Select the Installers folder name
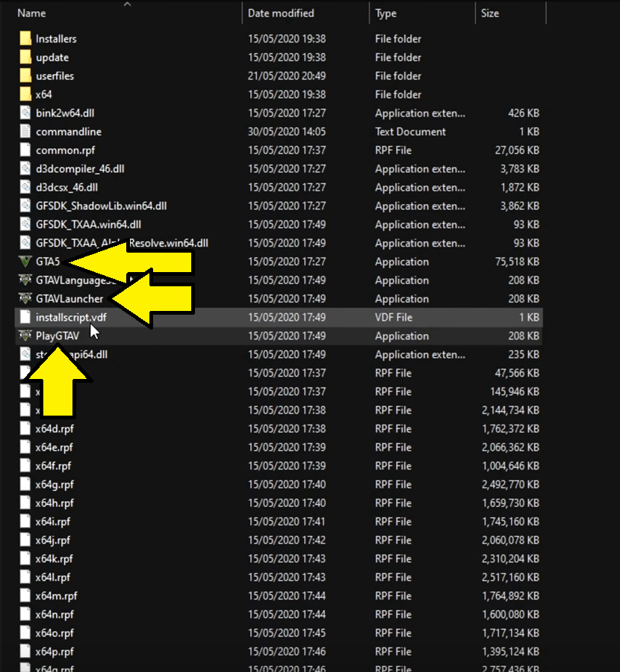This screenshot has width=620, height=672. [x=56, y=39]
